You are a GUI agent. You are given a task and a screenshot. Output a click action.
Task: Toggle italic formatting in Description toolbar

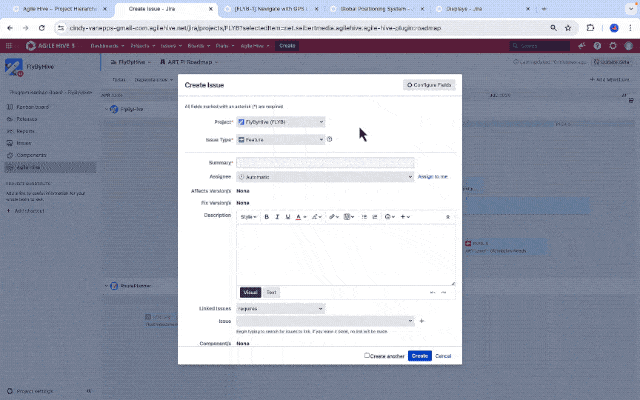(x=277, y=217)
